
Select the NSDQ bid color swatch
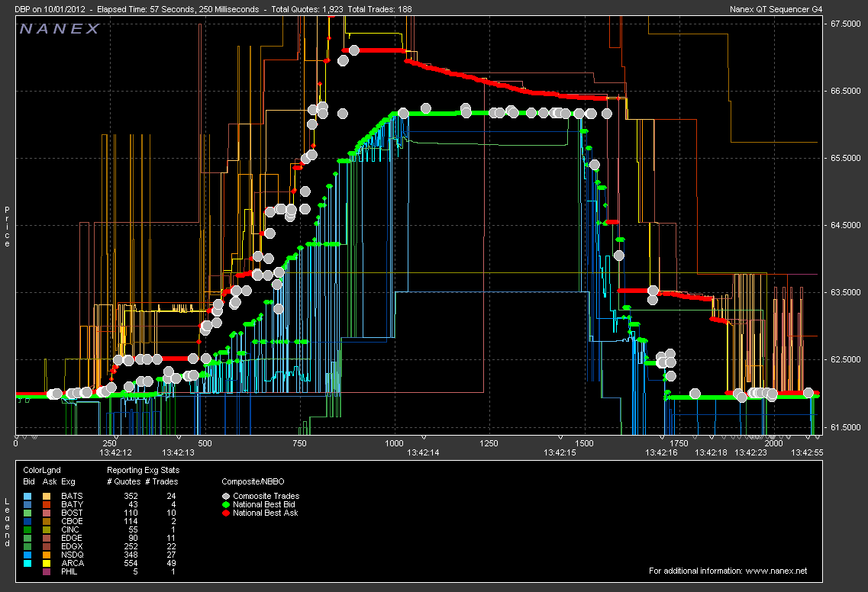(27, 555)
